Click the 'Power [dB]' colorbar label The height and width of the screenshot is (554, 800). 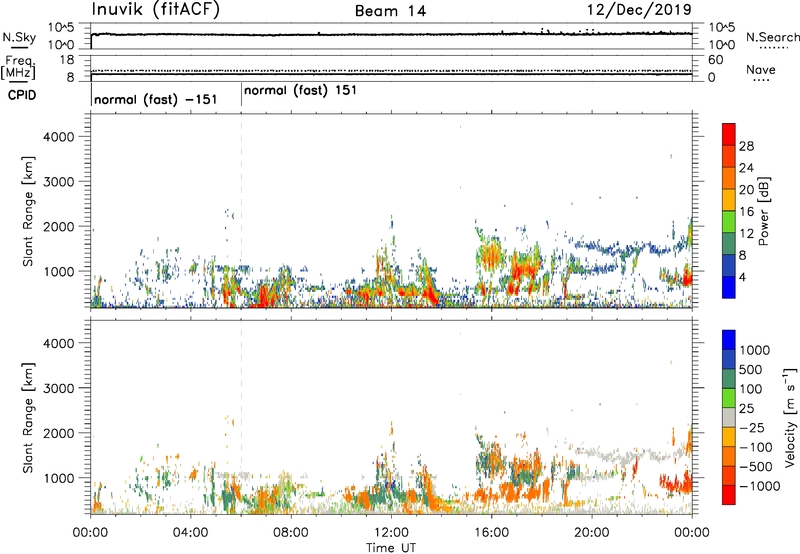763,211
